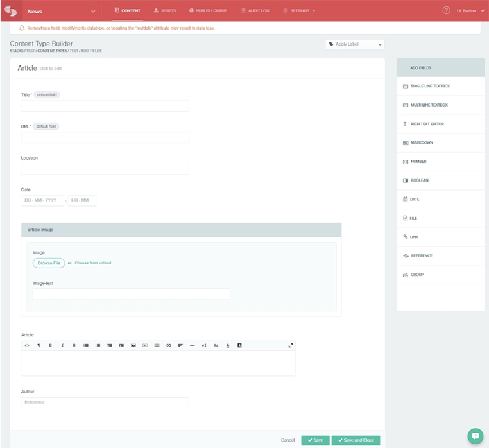Click the URL input field
The width and height of the screenshot is (489, 448).
[x=105, y=137]
